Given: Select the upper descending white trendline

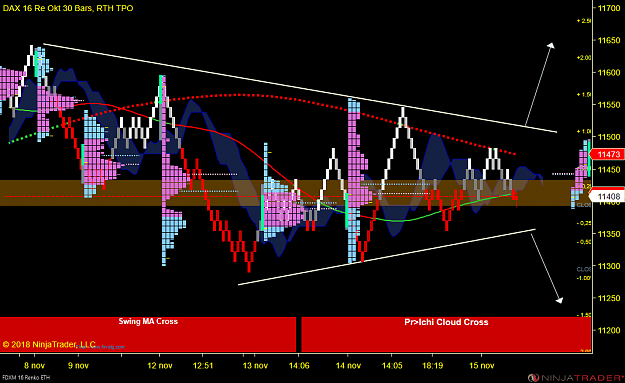Looking at the screenshot, I should (300, 88).
